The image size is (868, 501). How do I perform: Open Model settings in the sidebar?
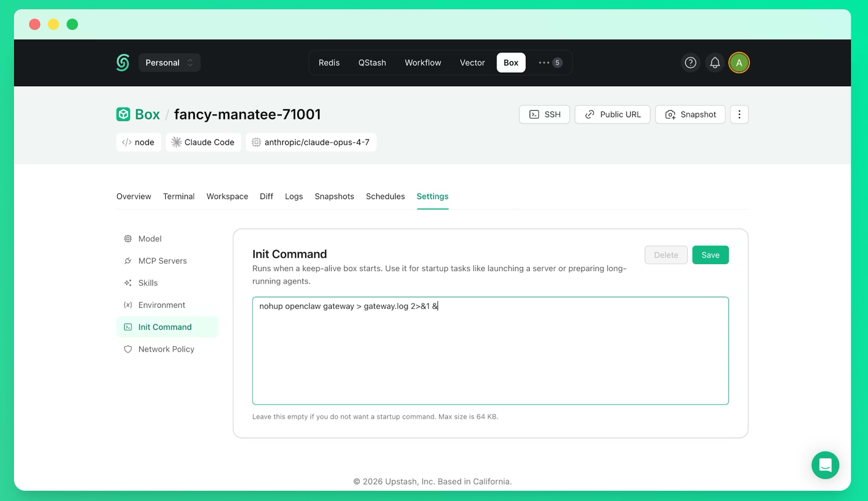(167, 238)
